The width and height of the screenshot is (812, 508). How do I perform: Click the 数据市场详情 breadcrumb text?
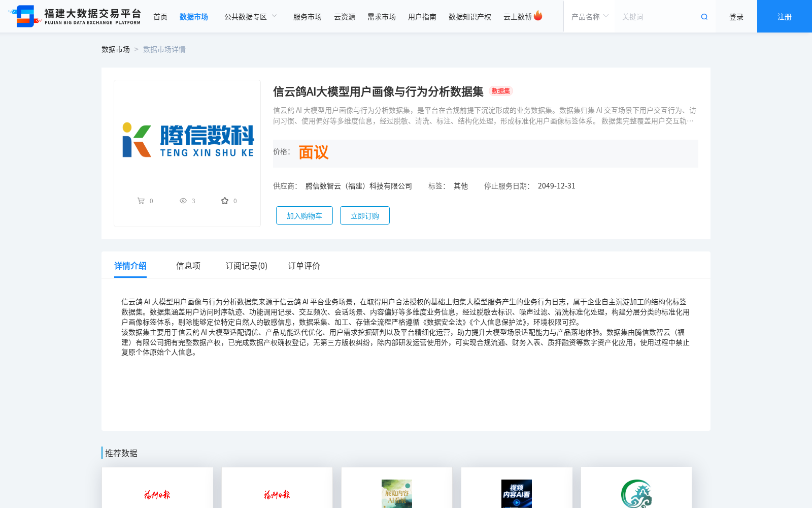[x=164, y=49]
